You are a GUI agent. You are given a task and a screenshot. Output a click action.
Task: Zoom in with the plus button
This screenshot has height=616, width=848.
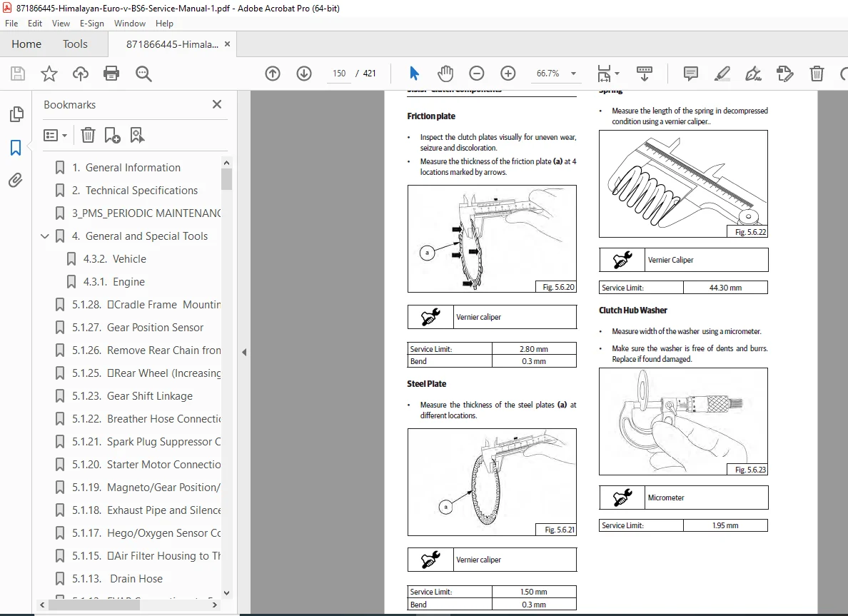point(508,74)
